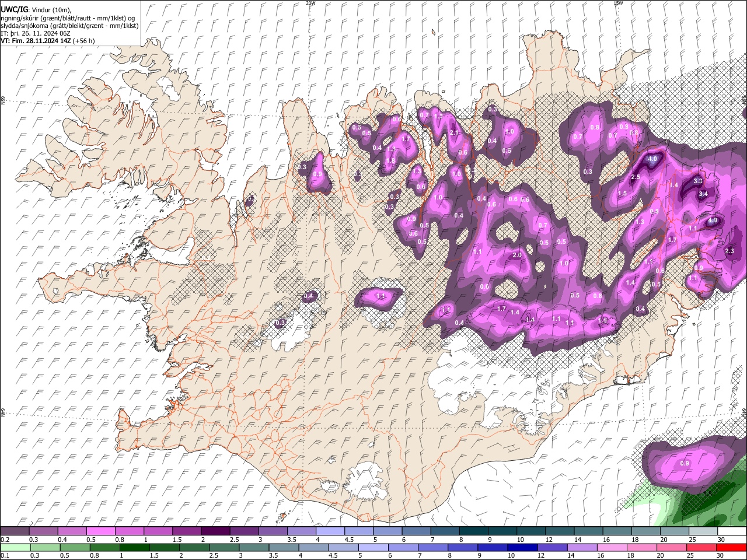Select the pale grey 25 swatch, upper legend row
The image size is (747, 560).
[x=703, y=531]
